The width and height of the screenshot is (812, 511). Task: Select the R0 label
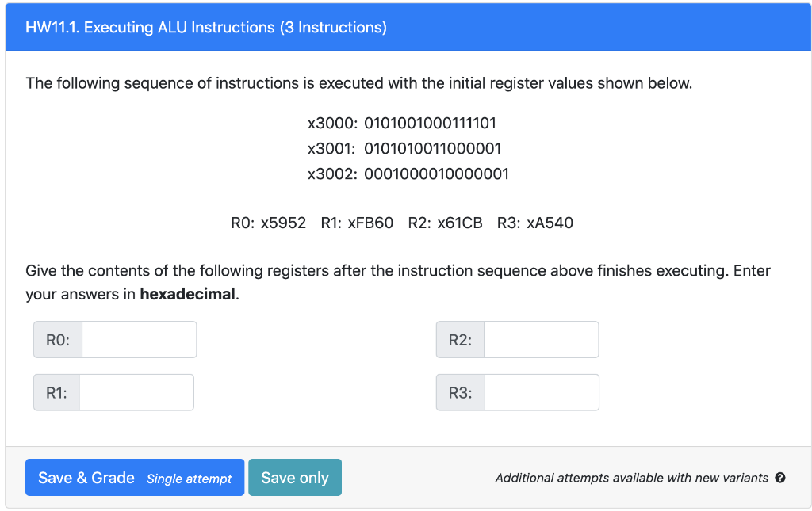click(x=56, y=339)
